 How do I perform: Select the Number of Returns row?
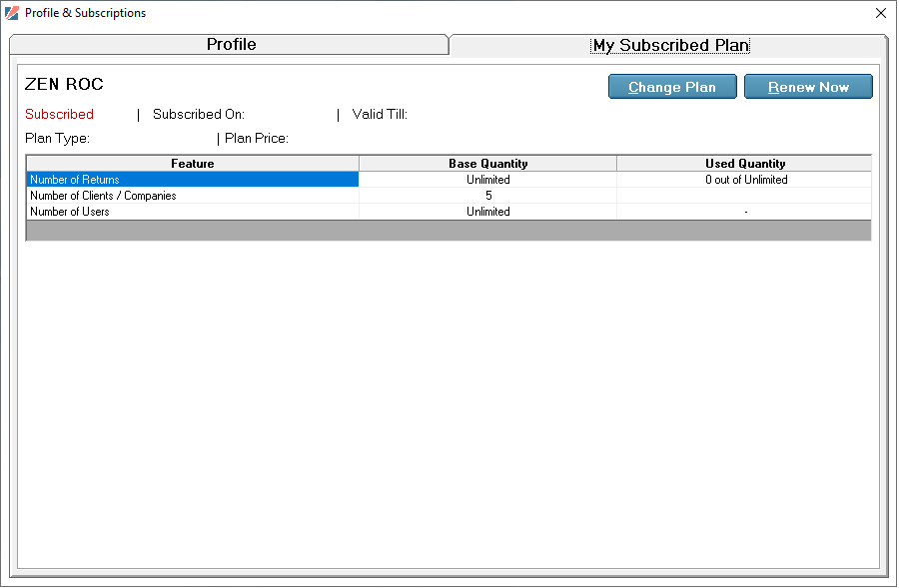(x=449, y=180)
